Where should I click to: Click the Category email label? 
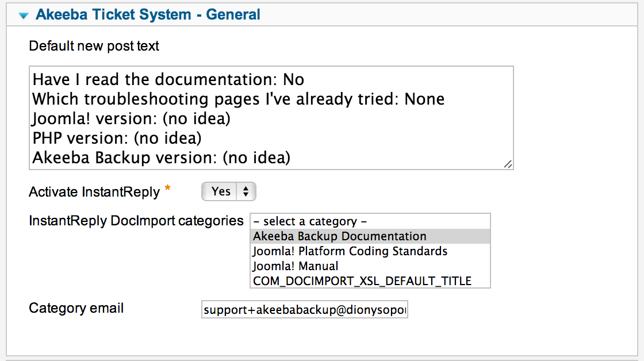coord(76,308)
